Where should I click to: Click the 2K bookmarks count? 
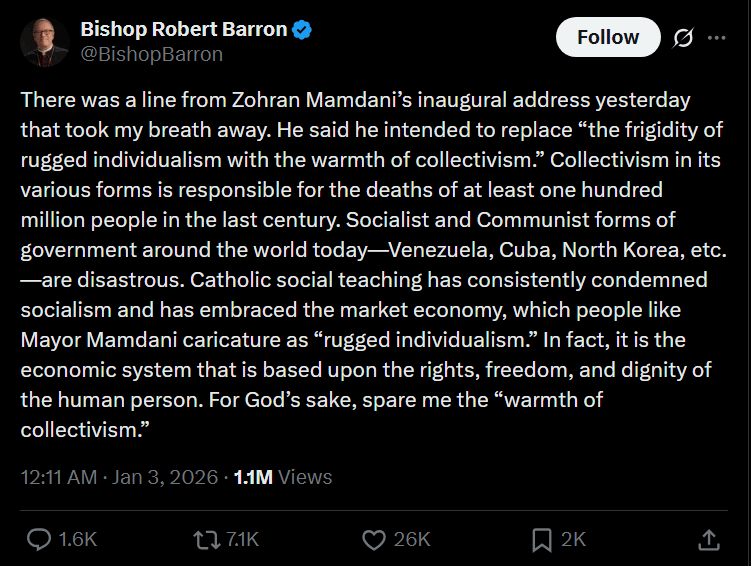coord(573,540)
